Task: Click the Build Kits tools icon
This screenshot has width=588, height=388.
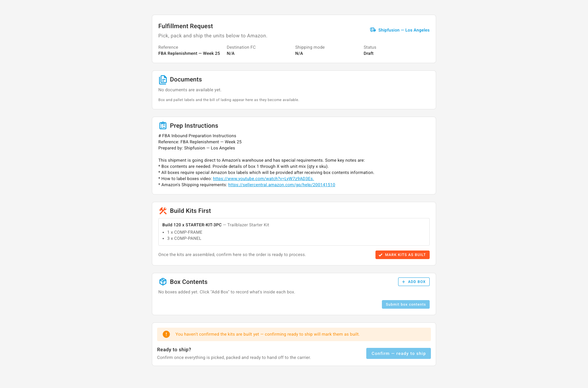Action: (x=163, y=211)
